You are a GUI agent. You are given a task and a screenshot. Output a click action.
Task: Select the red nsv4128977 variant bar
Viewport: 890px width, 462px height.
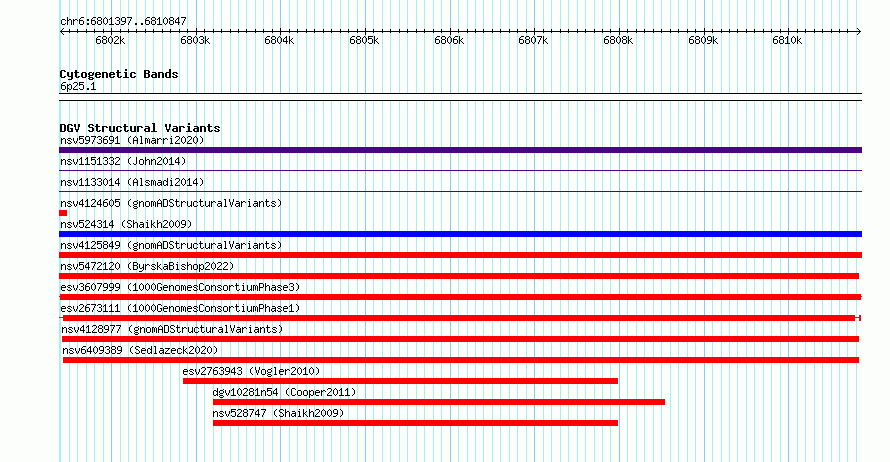(460, 339)
